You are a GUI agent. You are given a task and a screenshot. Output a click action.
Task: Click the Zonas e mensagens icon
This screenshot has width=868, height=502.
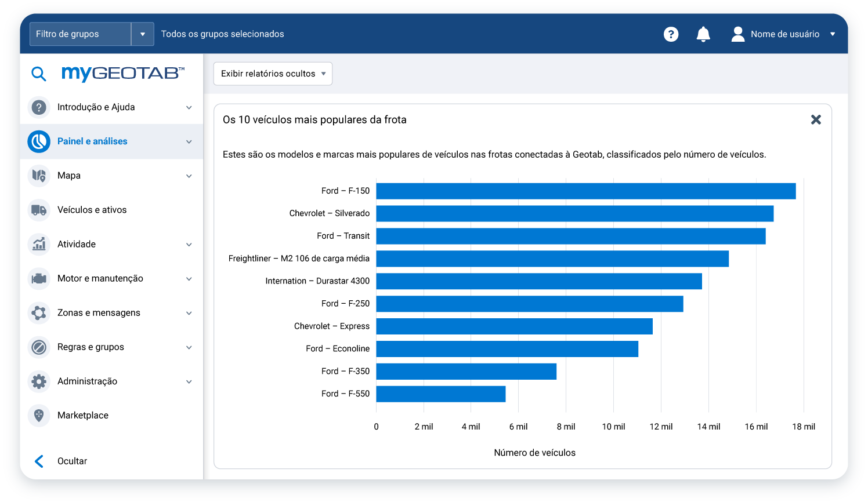tap(39, 313)
